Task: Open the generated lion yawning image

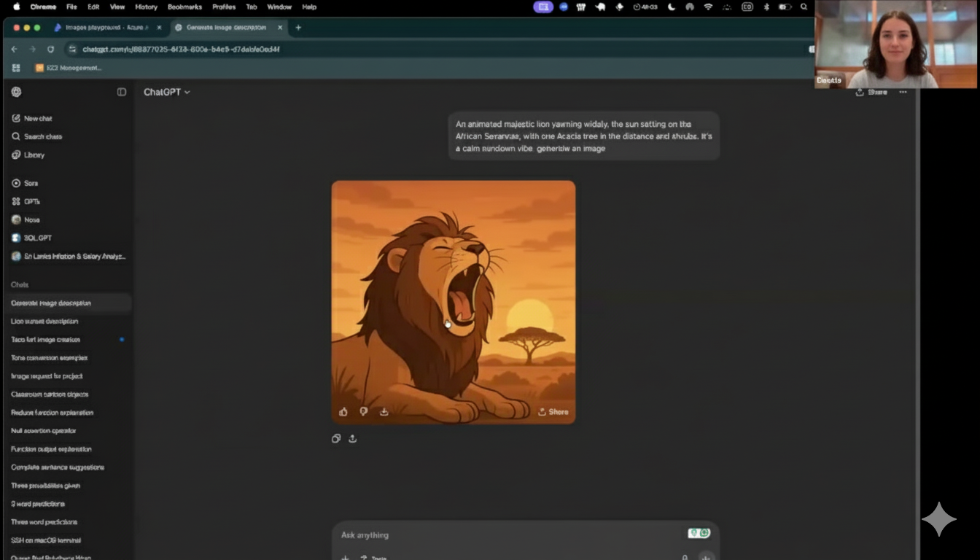Action: [454, 302]
